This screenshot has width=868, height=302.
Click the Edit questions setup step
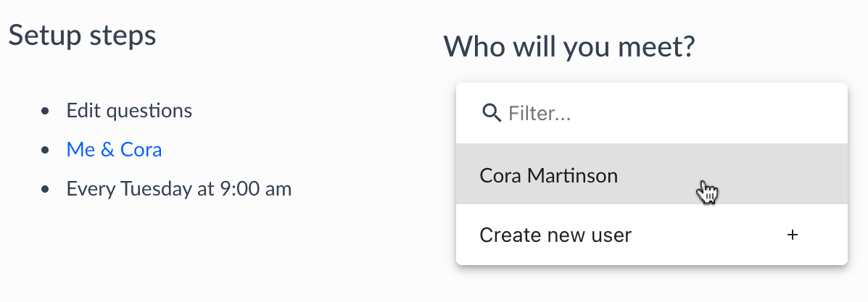pos(129,111)
